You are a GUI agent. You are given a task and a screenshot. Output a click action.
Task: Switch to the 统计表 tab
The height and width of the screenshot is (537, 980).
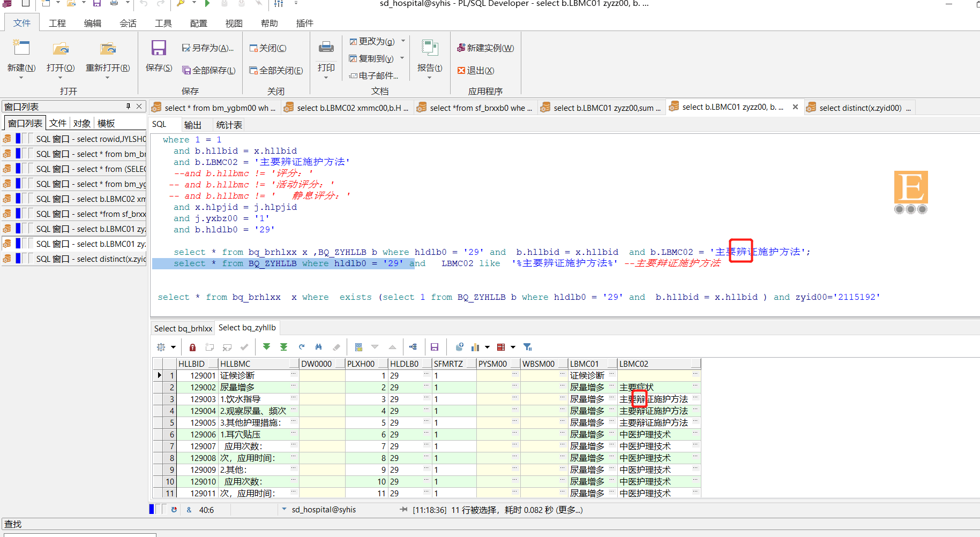(x=229, y=125)
